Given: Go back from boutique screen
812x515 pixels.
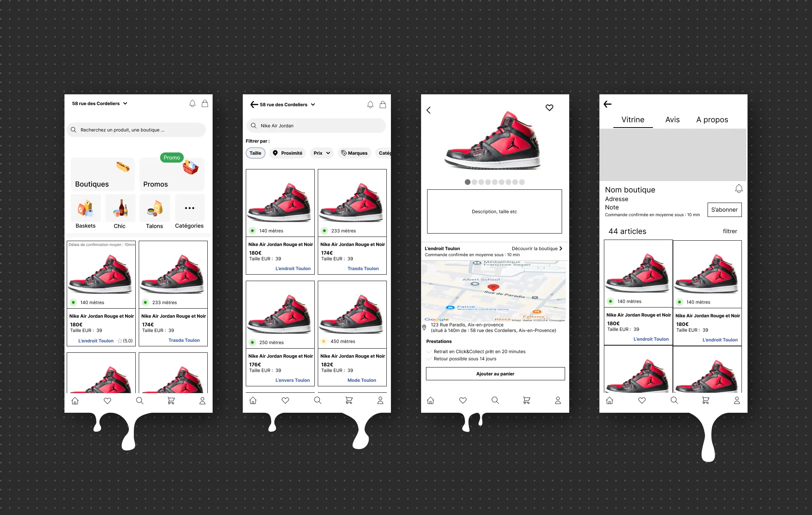Looking at the screenshot, I should (x=607, y=104).
